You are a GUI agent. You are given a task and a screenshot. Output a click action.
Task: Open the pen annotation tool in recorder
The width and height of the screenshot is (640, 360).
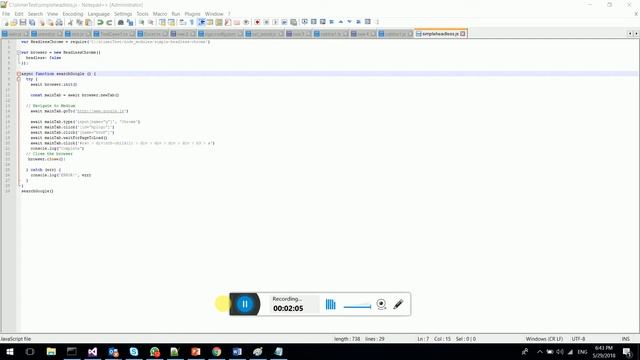coord(398,304)
